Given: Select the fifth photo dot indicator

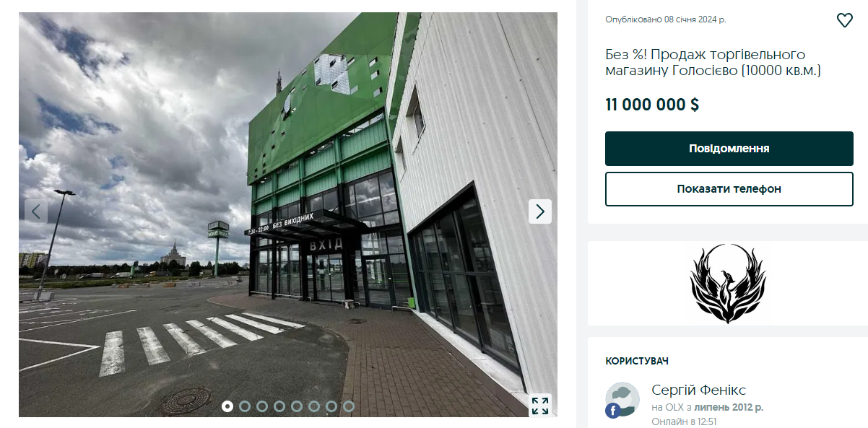Looking at the screenshot, I should [297, 406].
